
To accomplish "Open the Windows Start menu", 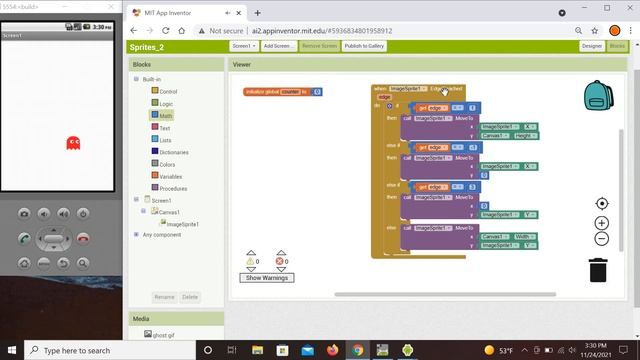I will coord(12,350).
